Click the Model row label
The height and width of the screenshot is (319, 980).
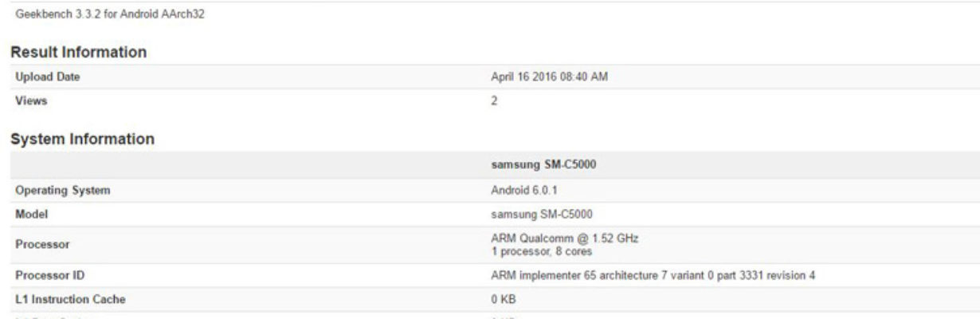click(28, 215)
